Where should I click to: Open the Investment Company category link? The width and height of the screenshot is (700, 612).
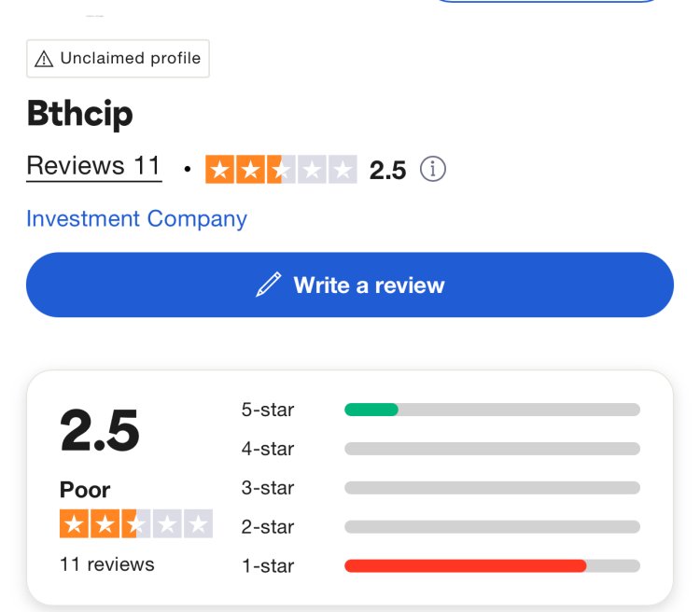[136, 218]
